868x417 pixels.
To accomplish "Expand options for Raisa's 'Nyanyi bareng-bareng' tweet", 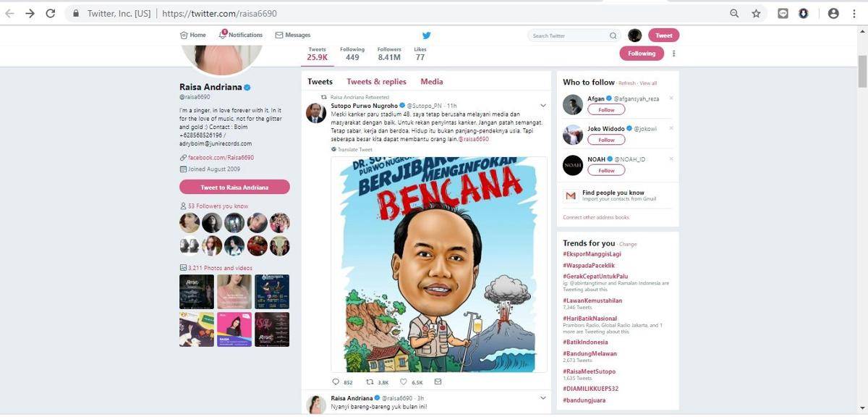I will (x=542, y=398).
